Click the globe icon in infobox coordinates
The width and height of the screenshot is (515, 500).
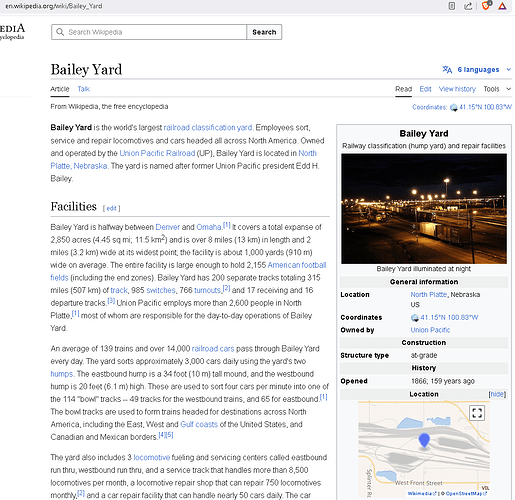click(415, 318)
